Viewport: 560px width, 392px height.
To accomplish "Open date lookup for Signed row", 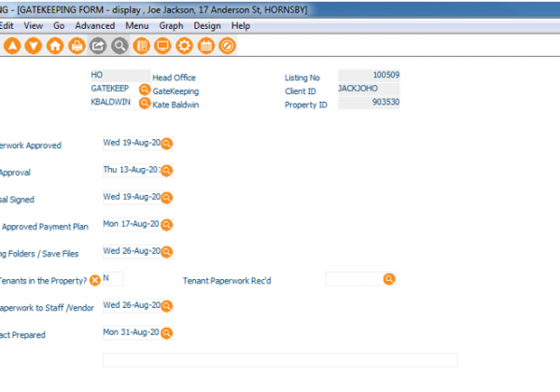I will click(166, 198).
